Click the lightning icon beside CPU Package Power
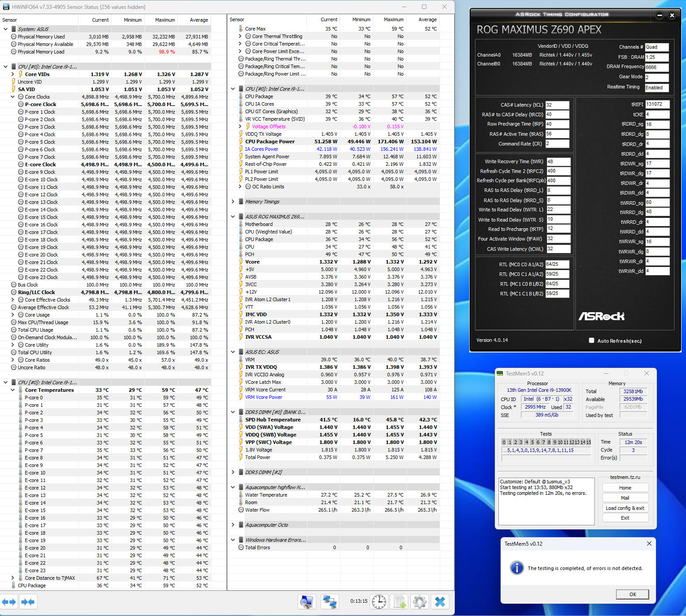The width and height of the screenshot is (686, 616). 241,142
